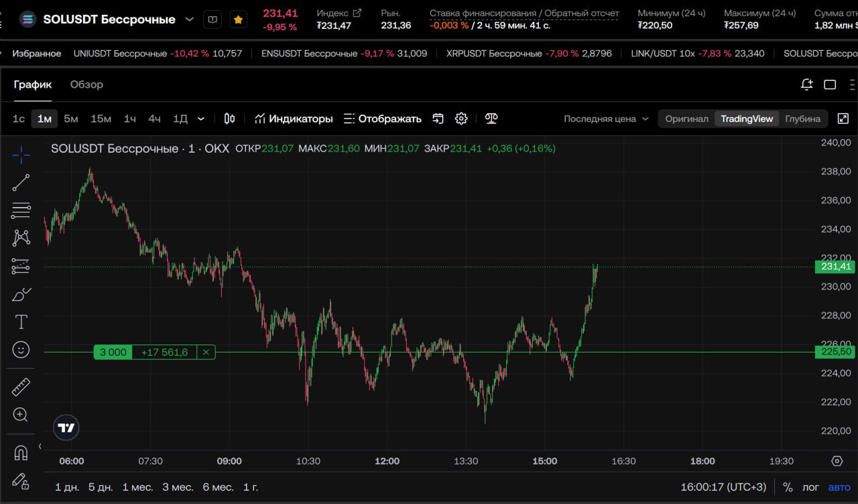The image size is (858, 504).
Task: Toggle lock all drawings
Action: (21, 481)
